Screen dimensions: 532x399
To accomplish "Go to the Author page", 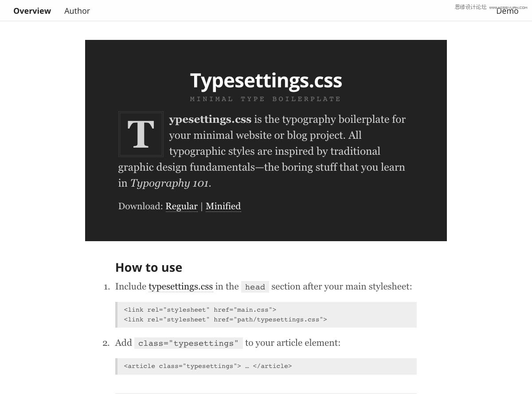I will tap(77, 11).
